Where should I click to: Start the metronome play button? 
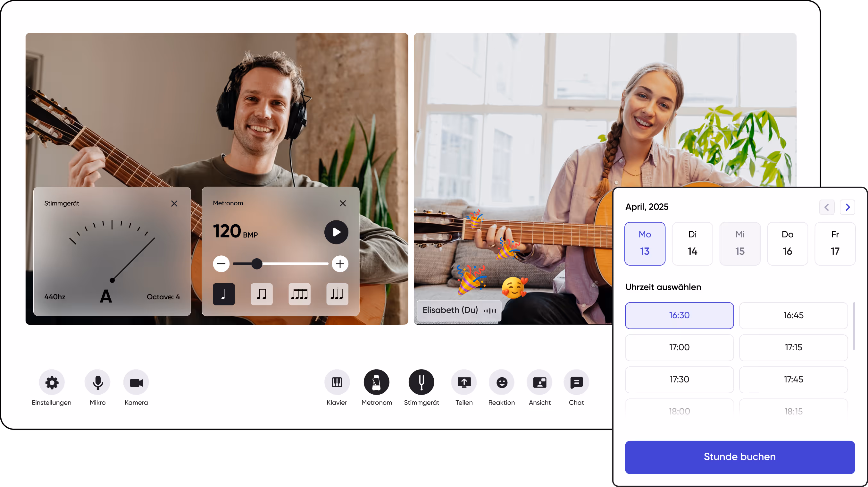pos(336,232)
